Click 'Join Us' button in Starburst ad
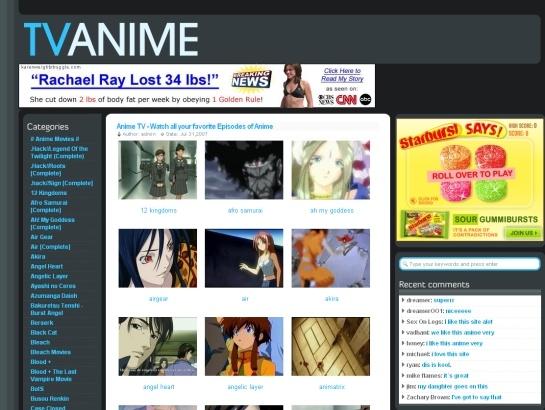This screenshot has height=410, width=545. point(524,233)
